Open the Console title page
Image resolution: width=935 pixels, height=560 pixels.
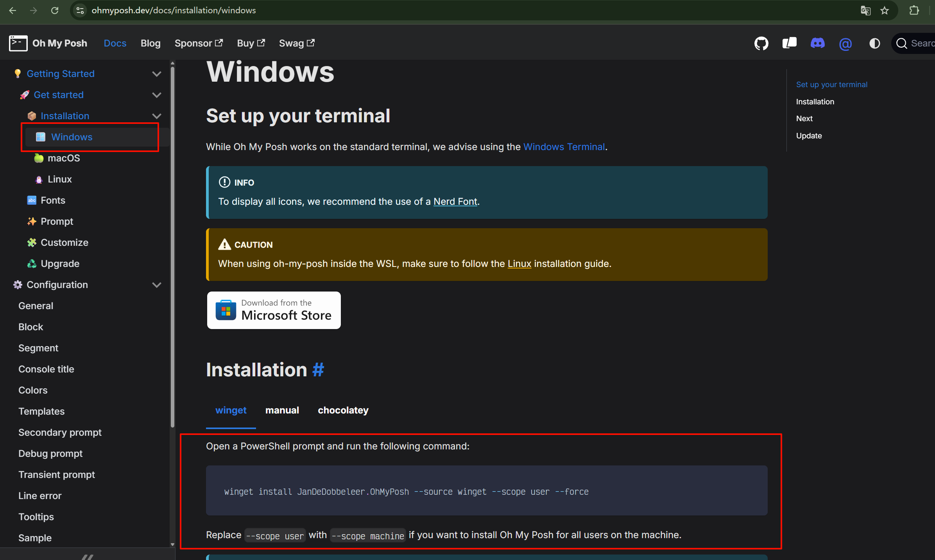pyautogui.click(x=46, y=369)
